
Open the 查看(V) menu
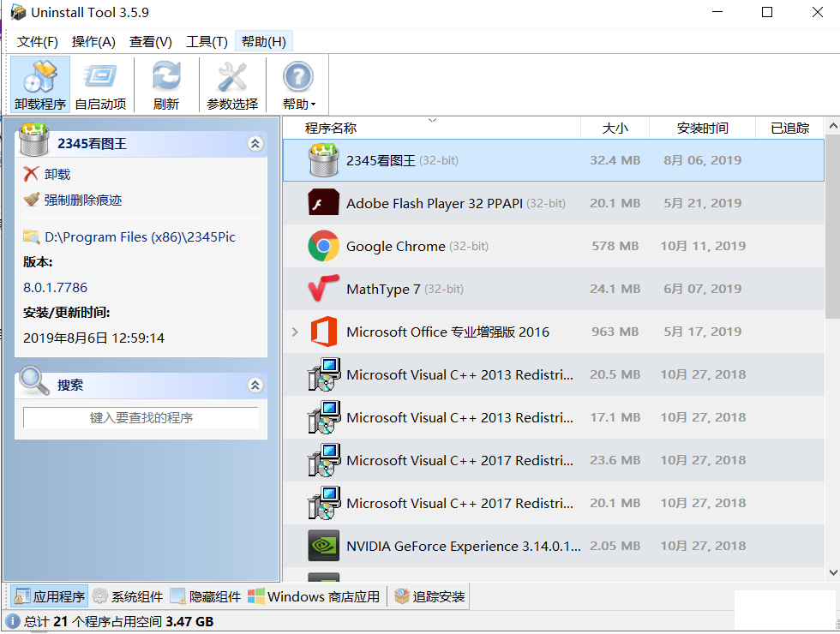151,42
